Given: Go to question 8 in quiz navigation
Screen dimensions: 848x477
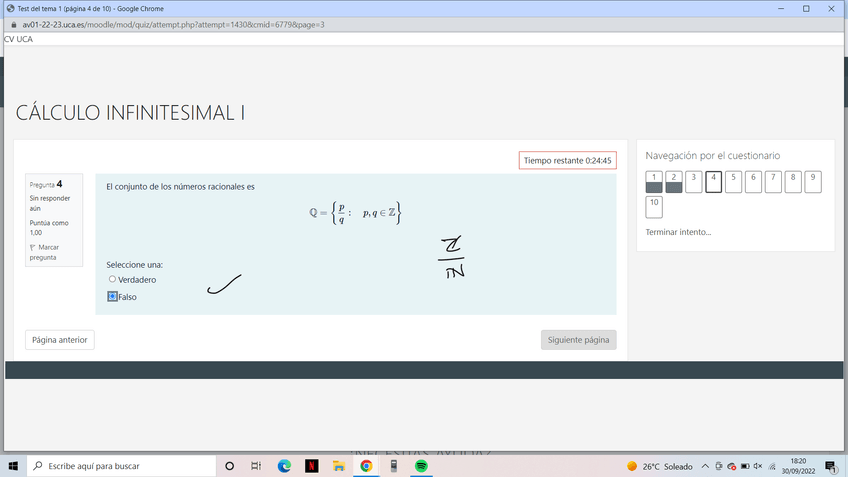Looking at the screenshot, I should (793, 182).
